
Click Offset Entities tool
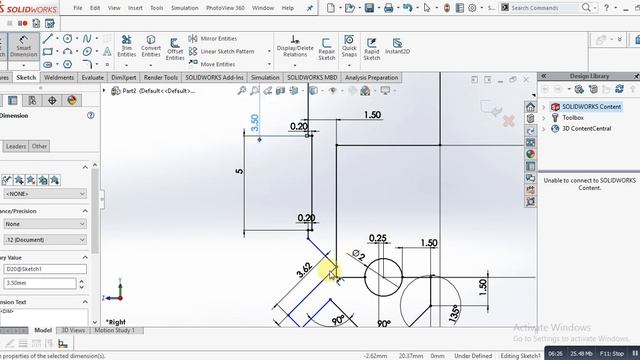(x=175, y=49)
